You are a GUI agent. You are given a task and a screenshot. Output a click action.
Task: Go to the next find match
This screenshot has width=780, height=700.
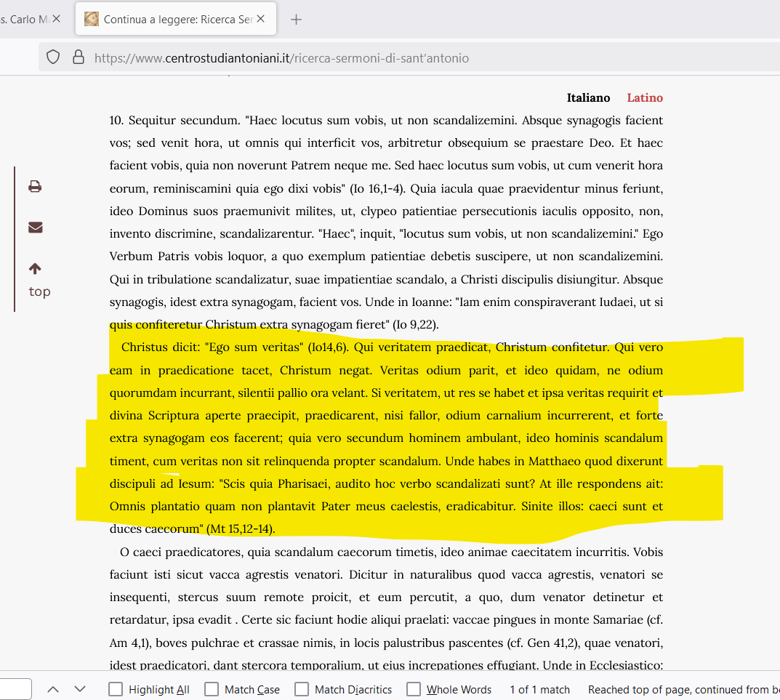[80, 689]
